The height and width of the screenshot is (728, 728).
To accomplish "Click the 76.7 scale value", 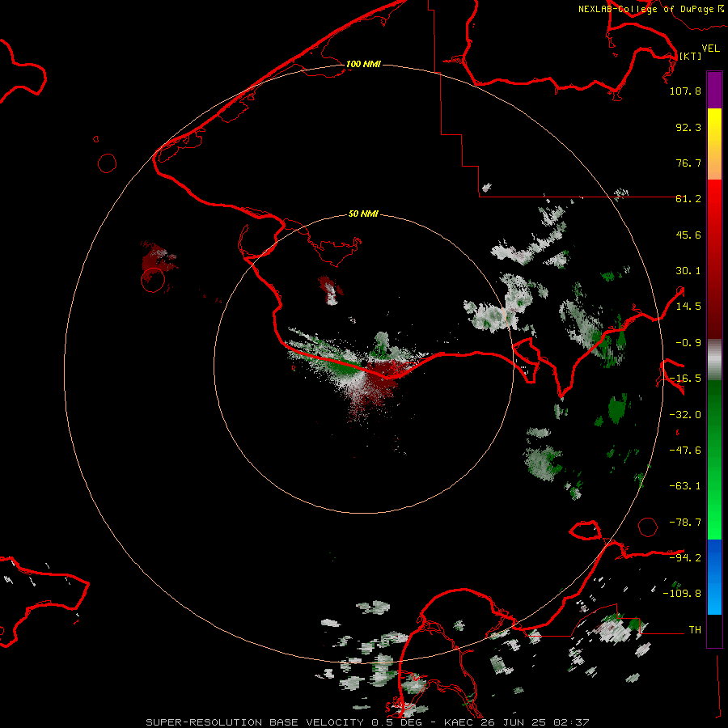I will click(x=688, y=163).
